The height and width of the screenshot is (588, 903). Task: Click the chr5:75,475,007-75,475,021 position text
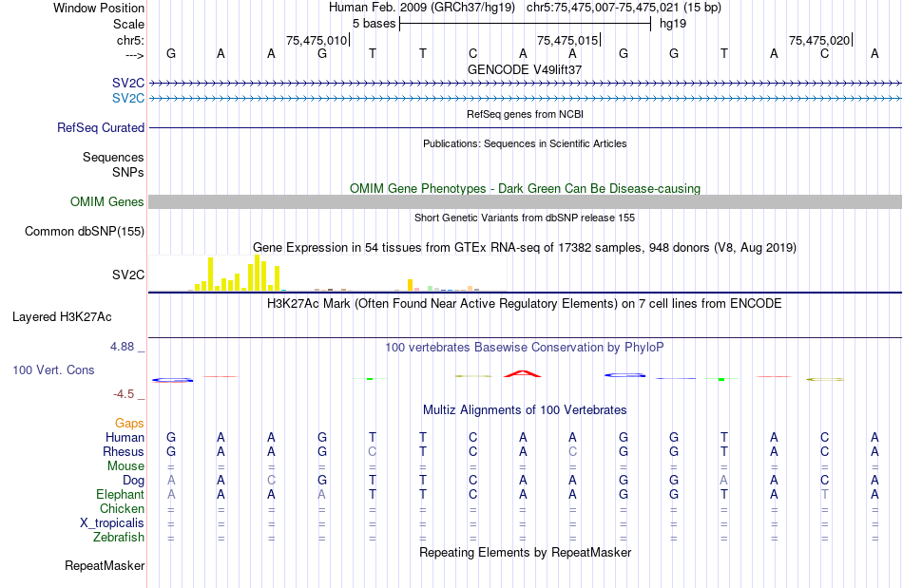624,8
